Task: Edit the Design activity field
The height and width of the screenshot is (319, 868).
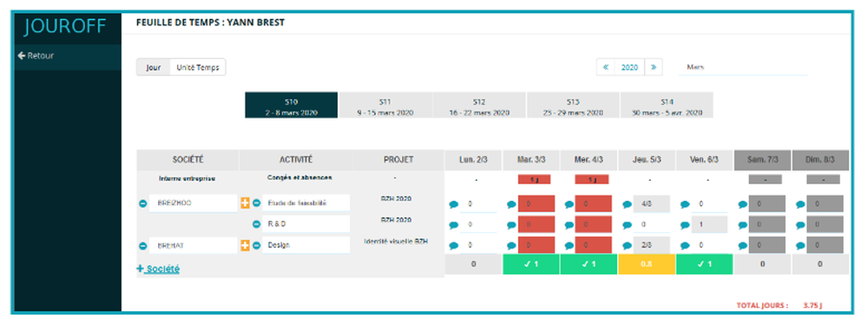Action: (x=306, y=245)
